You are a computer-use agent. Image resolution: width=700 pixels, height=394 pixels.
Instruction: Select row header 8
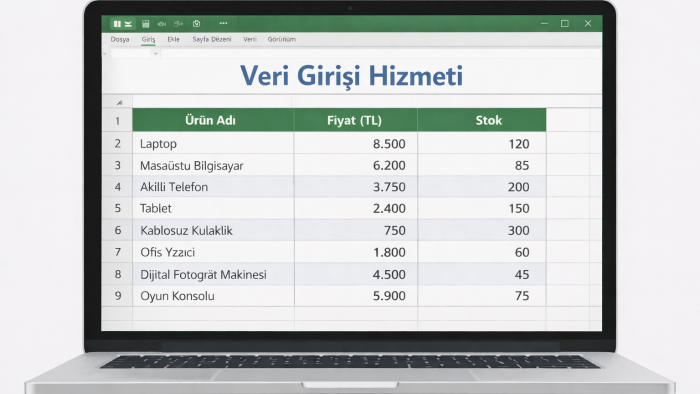[117, 274]
